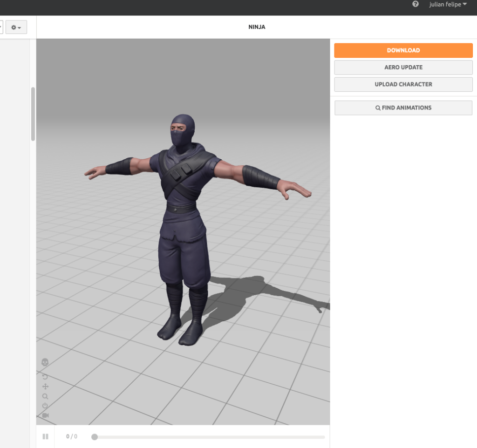
Task: Pause the animation playback
Action: coord(45,436)
